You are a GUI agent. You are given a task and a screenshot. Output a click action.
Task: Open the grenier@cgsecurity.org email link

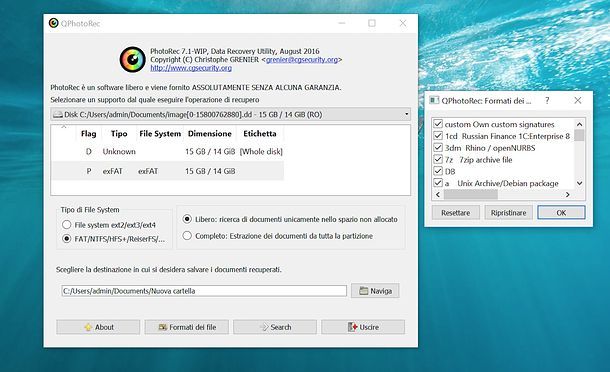point(302,60)
